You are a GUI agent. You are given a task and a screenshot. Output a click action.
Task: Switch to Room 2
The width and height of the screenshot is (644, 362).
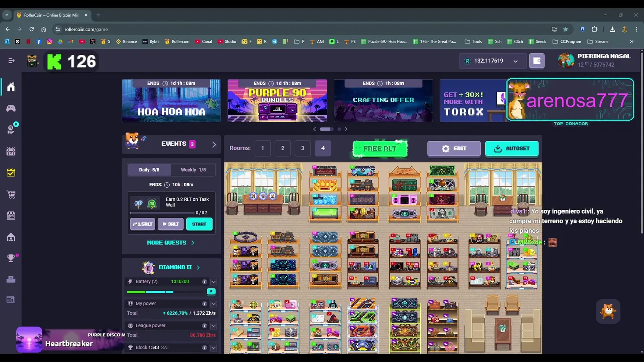coord(282,148)
